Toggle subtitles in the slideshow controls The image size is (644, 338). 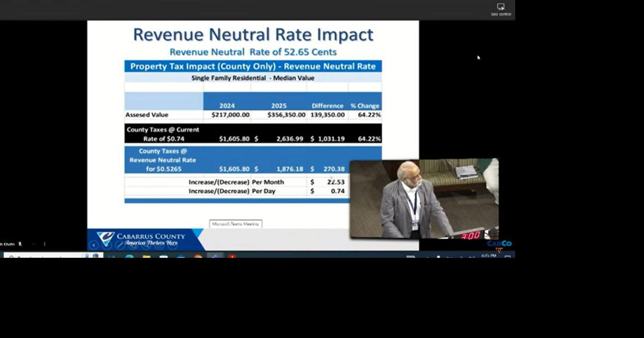pyautogui.click(x=159, y=245)
